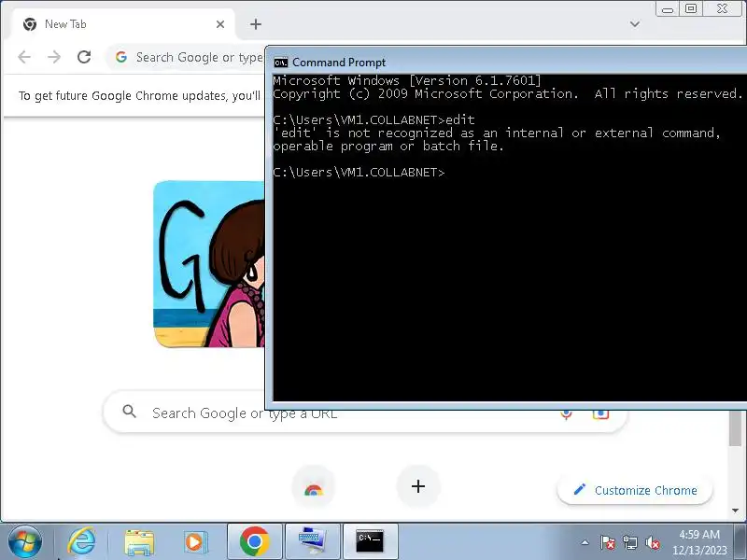Click the Google search box on page

[x=365, y=413]
